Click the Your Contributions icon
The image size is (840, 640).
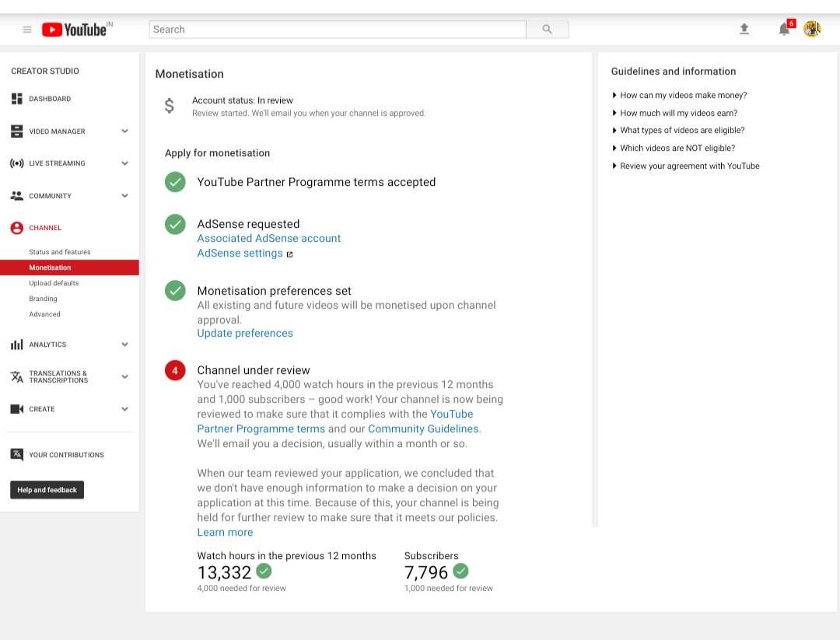(16, 454)
